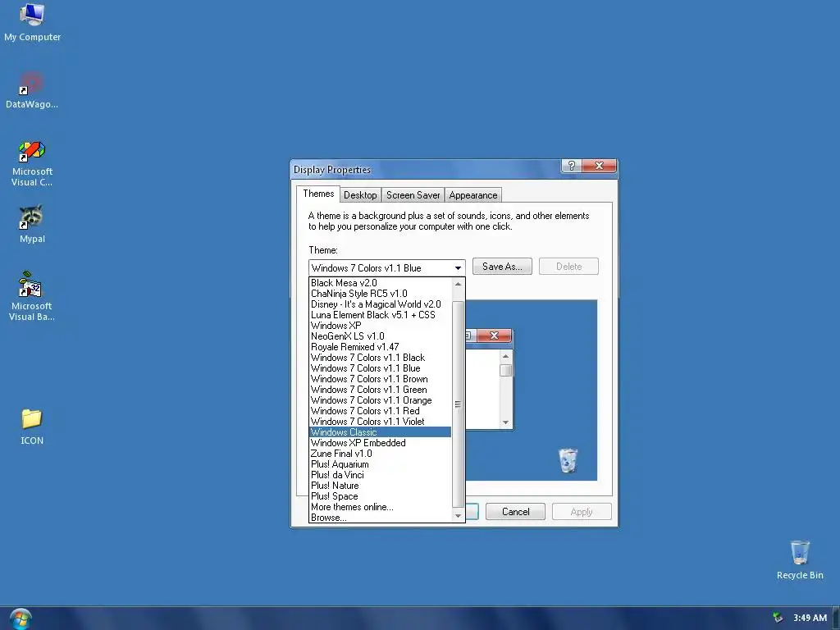Select Windows 7 Colors v1.1 Violet
840x630 pixels.
coord(381,422)
